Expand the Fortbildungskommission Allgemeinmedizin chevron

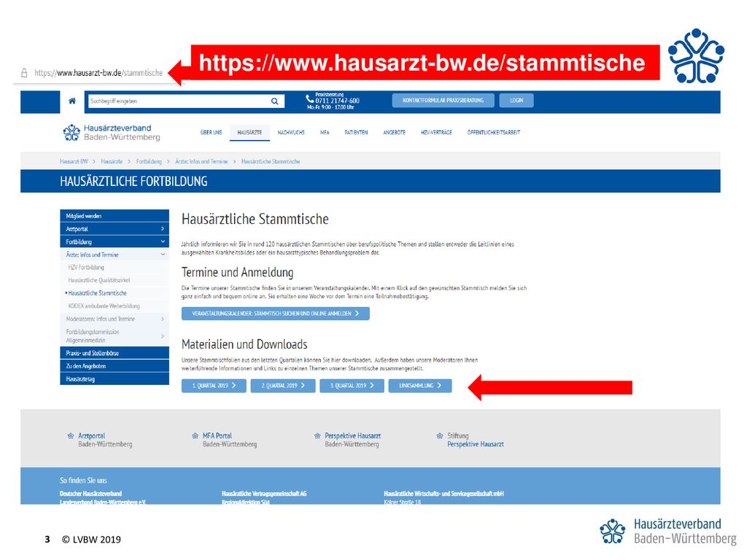tap(163, 336)
